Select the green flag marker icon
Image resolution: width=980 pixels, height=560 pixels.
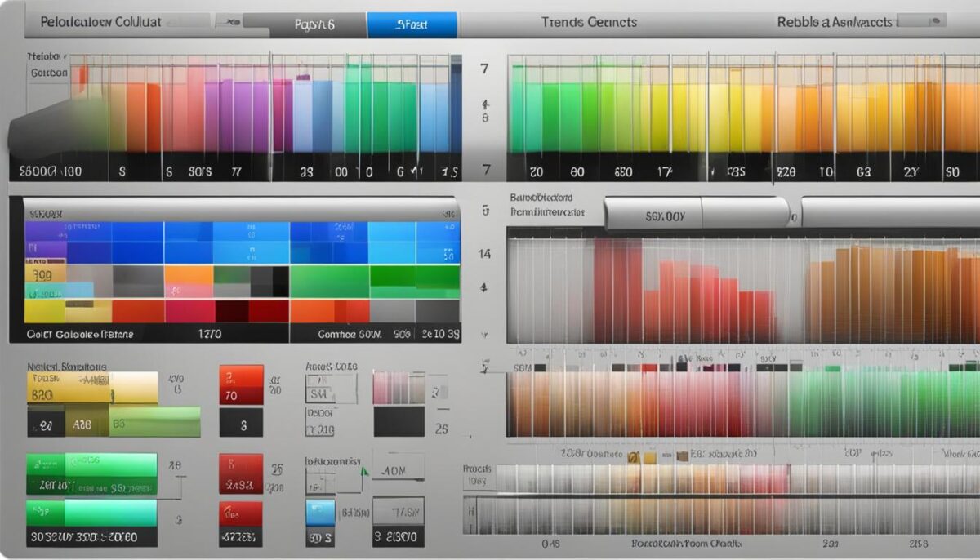coord(363,472)
